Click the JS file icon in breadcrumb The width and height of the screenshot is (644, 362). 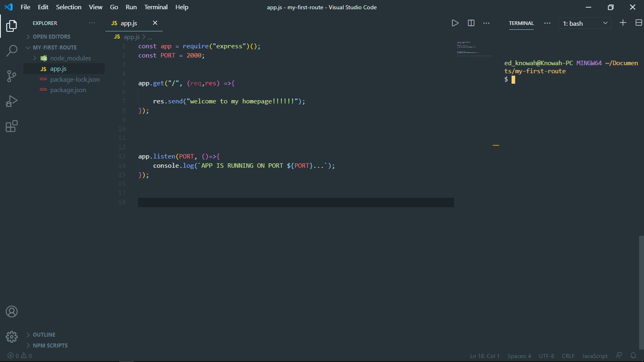click(x=117, y=37)
